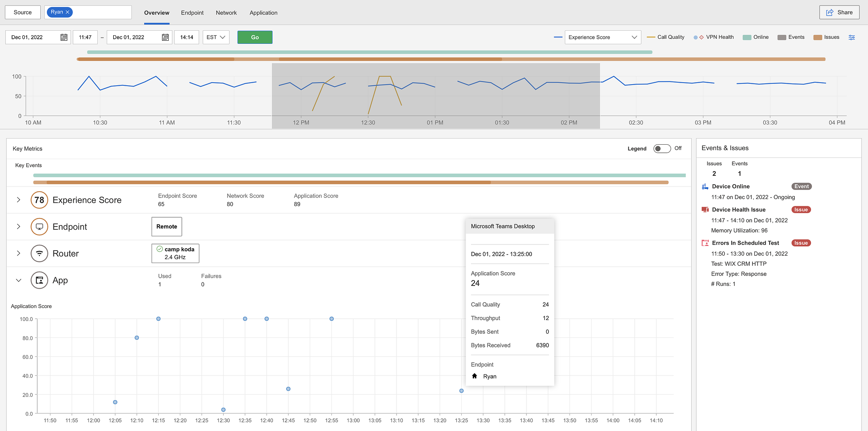Toggle VPN Health series in legend
The height and width of the screenshot is (431, 868).
(x=714, y=37)
